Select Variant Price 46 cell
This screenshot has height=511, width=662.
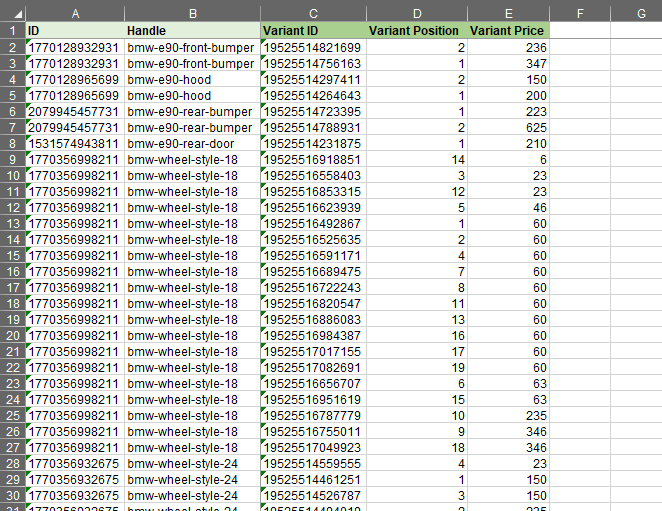[508, 208]
